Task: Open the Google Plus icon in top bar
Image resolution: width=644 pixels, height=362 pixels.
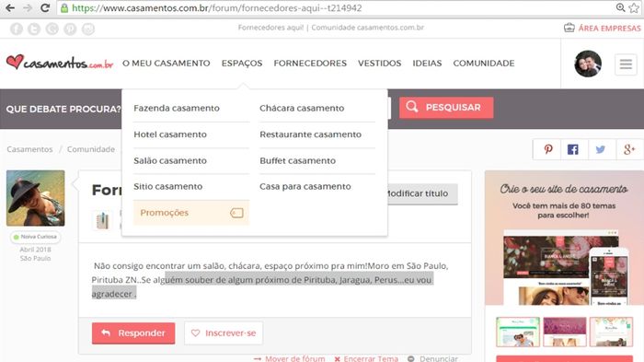Action: (x=52, y=29)
